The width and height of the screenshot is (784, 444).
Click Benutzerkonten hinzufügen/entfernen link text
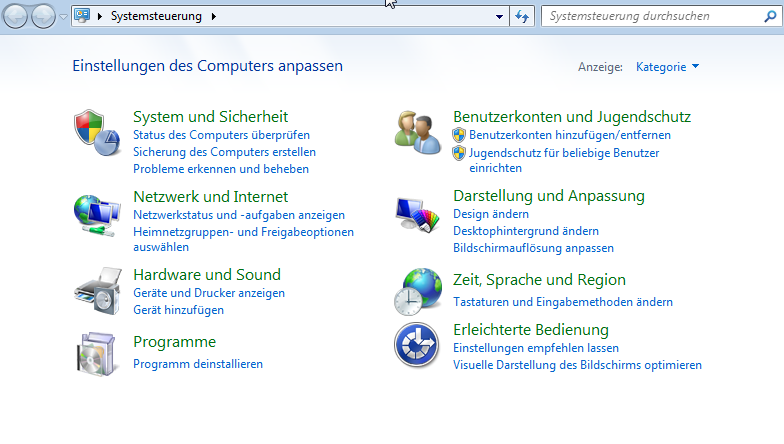point(570,135)
